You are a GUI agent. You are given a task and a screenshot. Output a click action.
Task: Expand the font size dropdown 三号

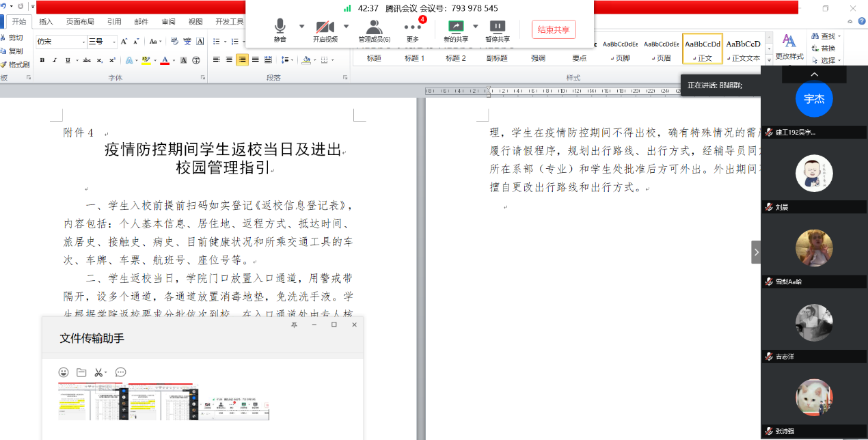(113, 42)
